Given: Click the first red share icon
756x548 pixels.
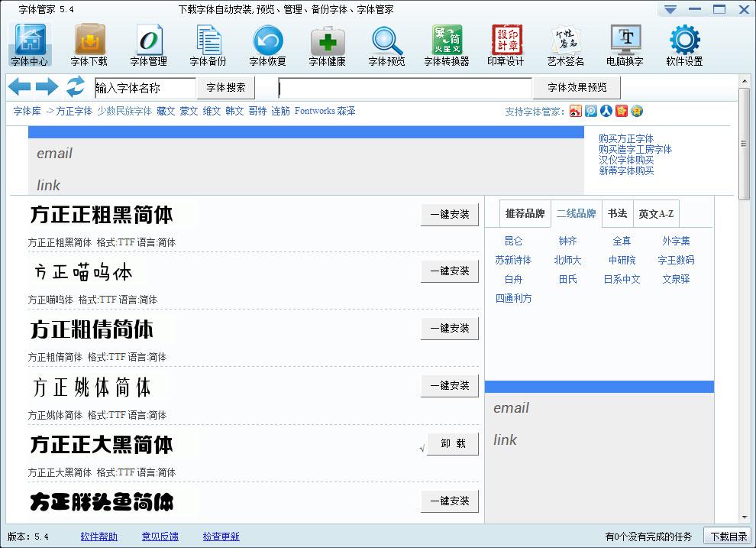Looking at the screenshot, I should (576, 111).
